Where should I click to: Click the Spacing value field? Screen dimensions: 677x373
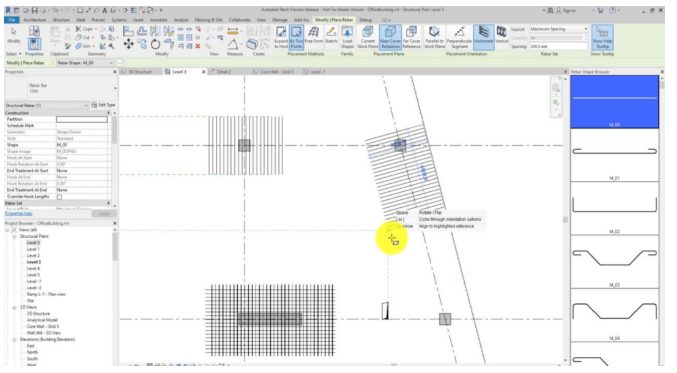coord(558,46)
